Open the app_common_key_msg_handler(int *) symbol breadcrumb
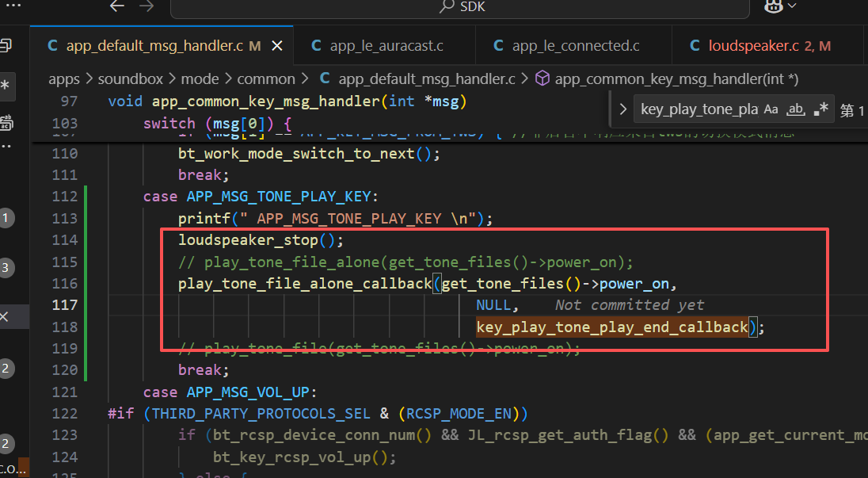The height and width of the screenshot is (478, 868). coord(667,79)
